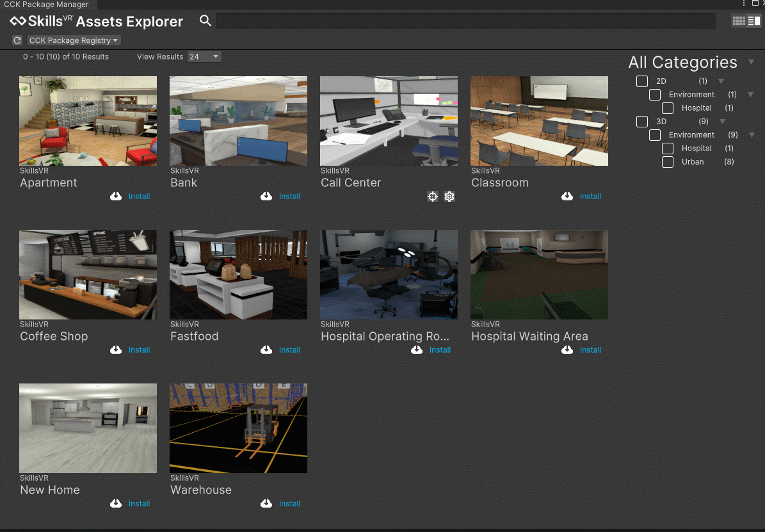Select the CCK Package Manager tab
Image resolution: width=765 pixels, height=532 pixels.
pyautogui.click(x=47, y=4)
